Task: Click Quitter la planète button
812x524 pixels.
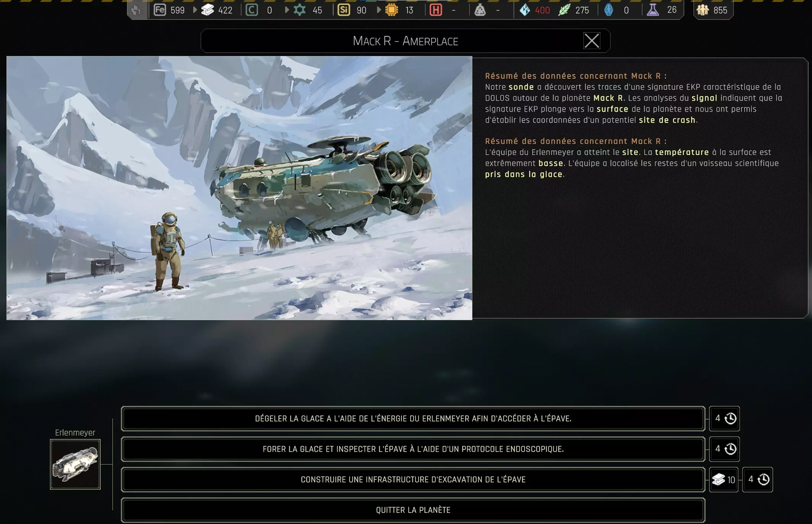Action: (x=413, y=510)
